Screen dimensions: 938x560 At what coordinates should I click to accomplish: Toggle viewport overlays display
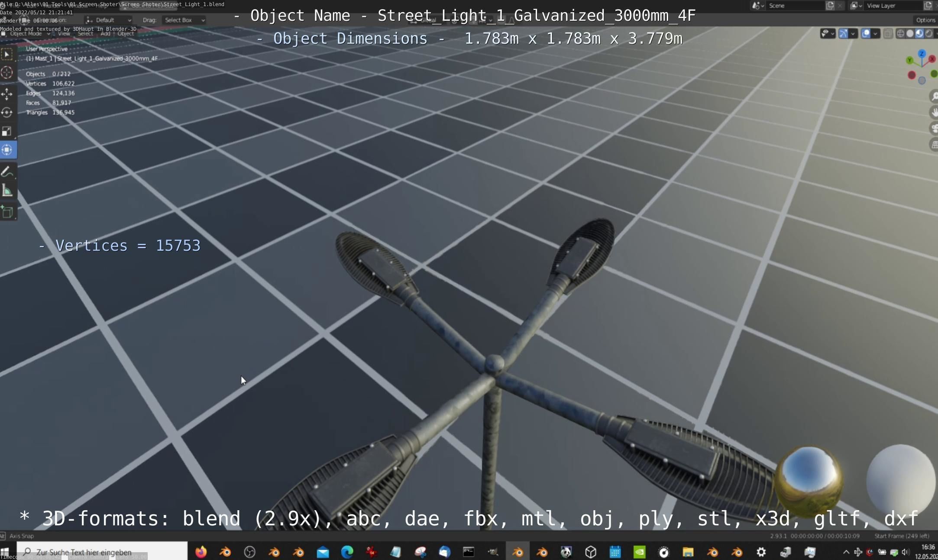[865, 33]
